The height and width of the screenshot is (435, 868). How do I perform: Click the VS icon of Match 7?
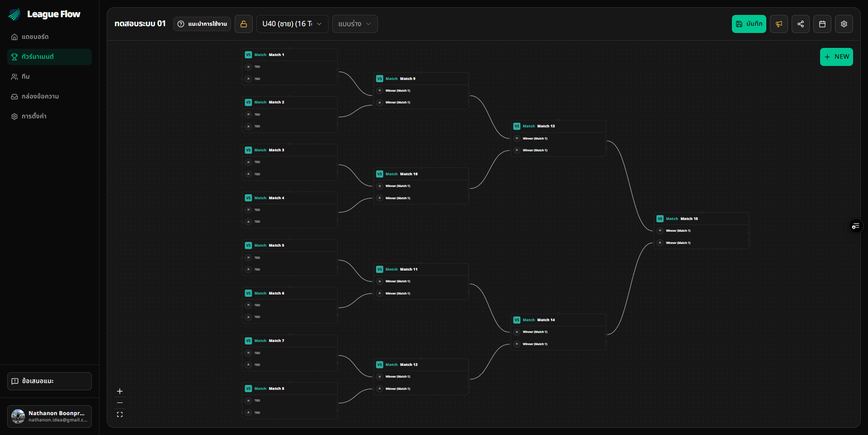coord(248,341)
